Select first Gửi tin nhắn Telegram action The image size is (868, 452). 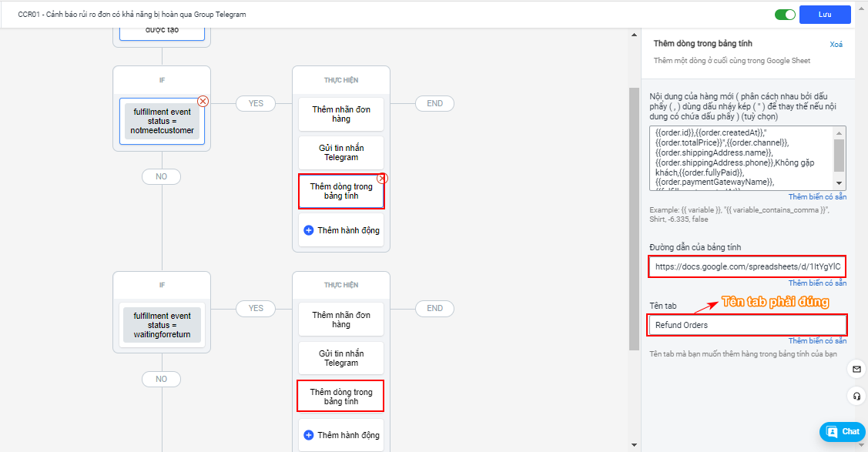tap(341, 152)
